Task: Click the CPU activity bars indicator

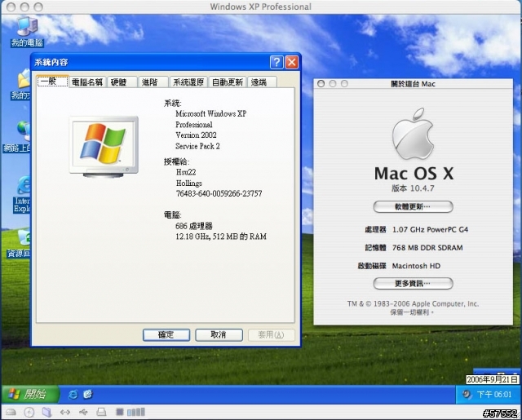Action: 136,413
